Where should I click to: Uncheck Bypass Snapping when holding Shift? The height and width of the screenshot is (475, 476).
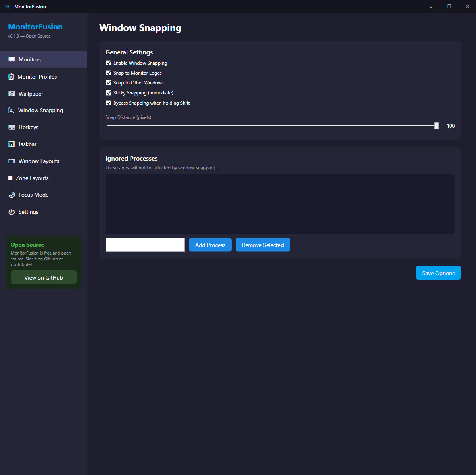[x=109, y=103]
